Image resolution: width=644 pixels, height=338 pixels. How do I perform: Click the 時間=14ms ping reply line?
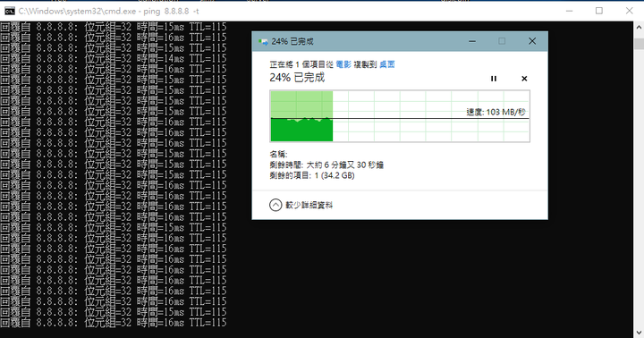[x=114, y=58]
